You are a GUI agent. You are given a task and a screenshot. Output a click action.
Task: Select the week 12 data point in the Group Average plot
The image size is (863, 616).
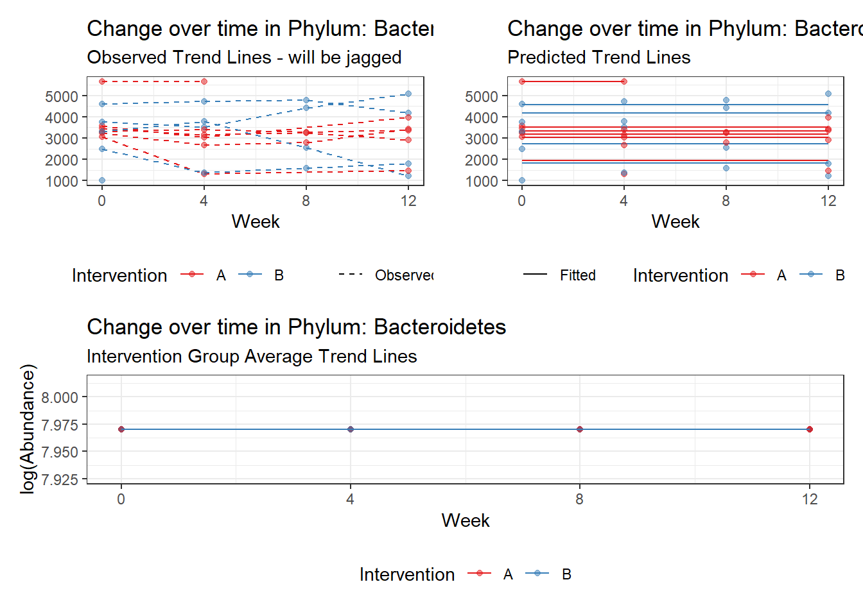click(x=810, y=429)
